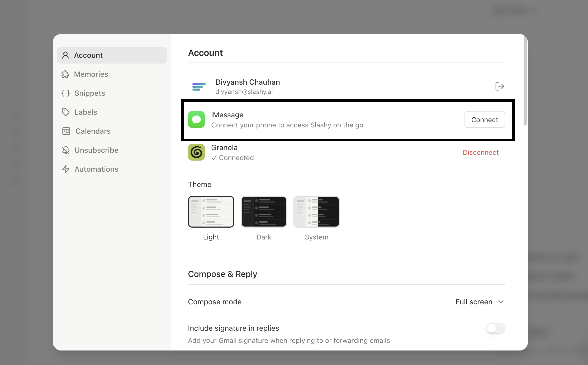Toggle Include signature in replies
The image size is (588, 365).
coord(496,328)
